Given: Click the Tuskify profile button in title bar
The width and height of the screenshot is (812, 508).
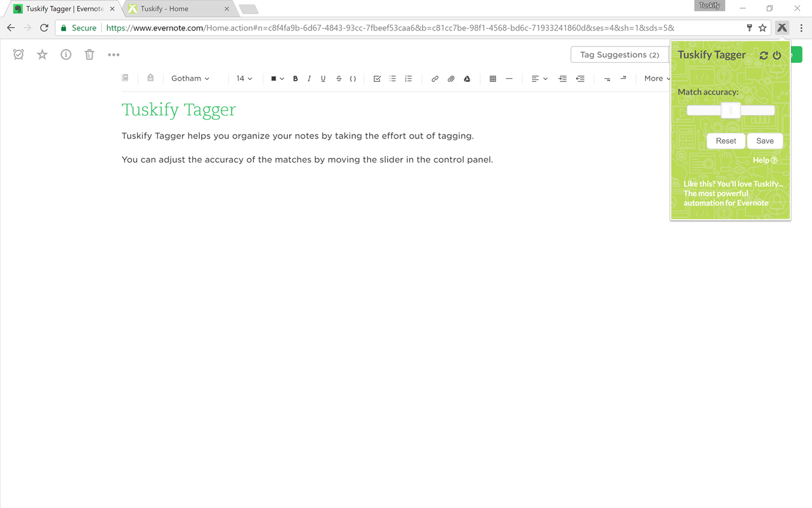Looking at the screenshot, I should point(710,6).
